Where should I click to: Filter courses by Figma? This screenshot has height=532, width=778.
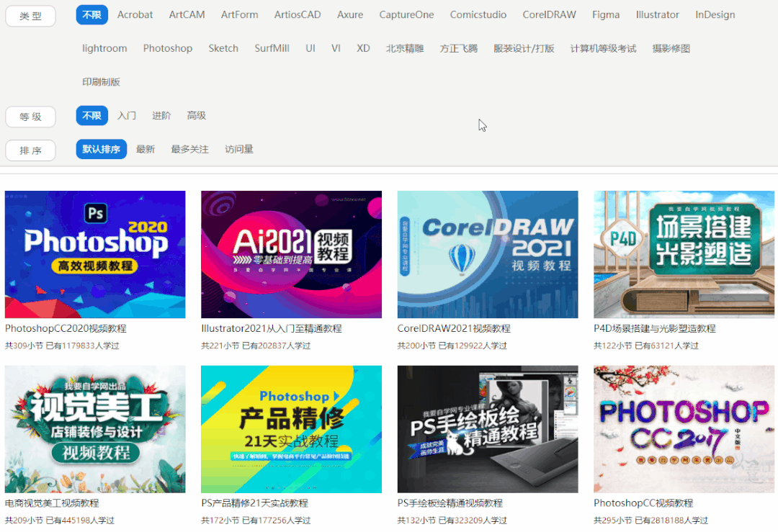pos(606,15)
